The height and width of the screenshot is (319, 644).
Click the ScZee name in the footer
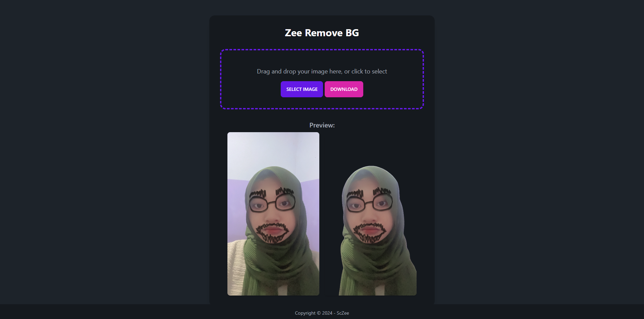tap(343, 313)
